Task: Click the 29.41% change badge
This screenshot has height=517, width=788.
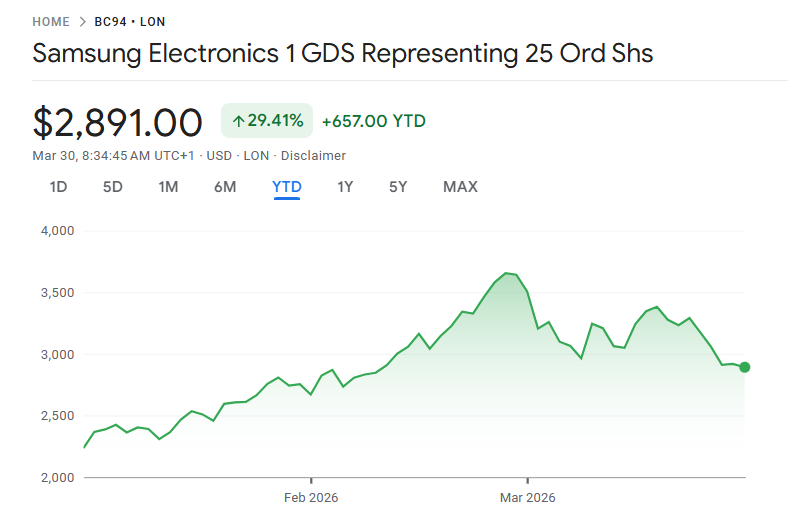Action: click(x=267, y=121)
